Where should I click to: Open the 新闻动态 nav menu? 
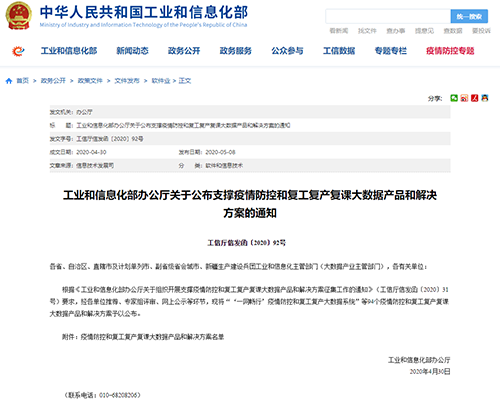tap(132, 51)
